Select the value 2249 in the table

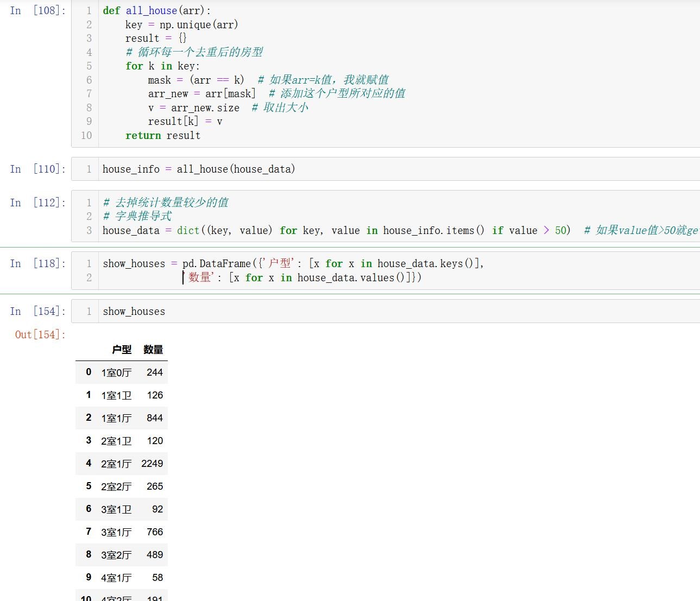152,464
